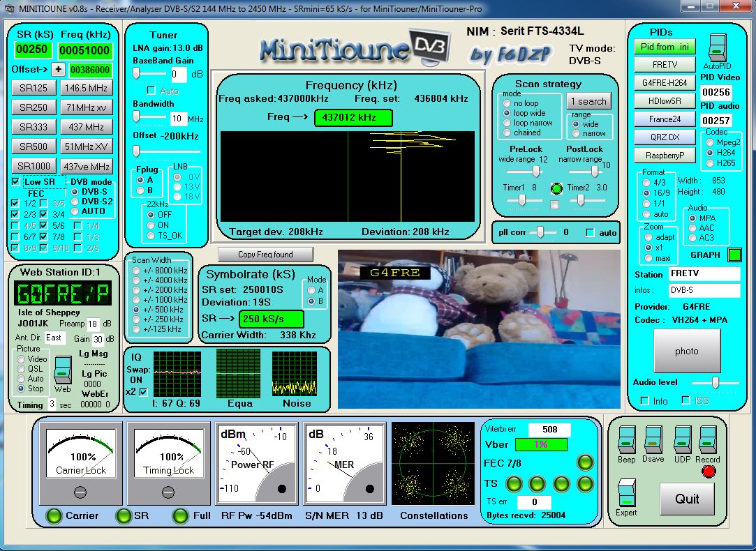Click the BaseBand Gain slider
This screenshot has width=756, height=551.
tap(150, 74)
